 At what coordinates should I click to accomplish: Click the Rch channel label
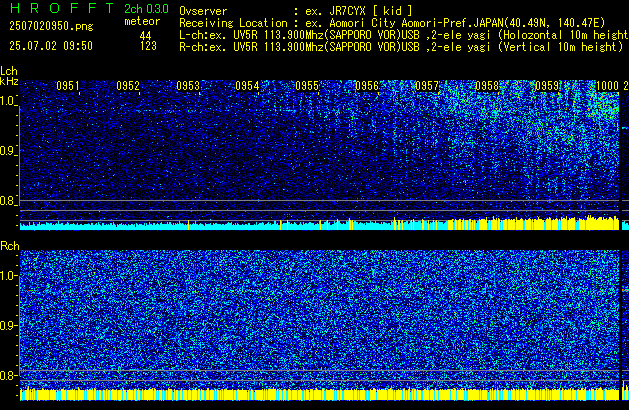coord(10,246)
